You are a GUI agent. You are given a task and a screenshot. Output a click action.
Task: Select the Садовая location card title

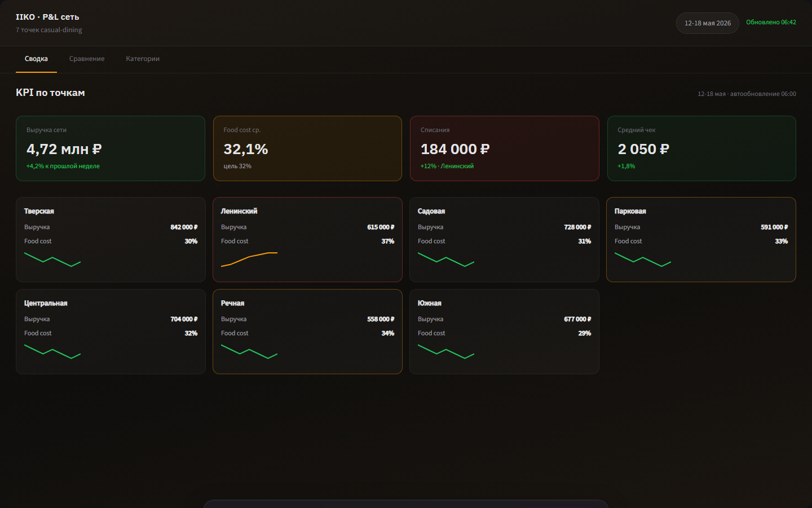click(x=431, y=211)
